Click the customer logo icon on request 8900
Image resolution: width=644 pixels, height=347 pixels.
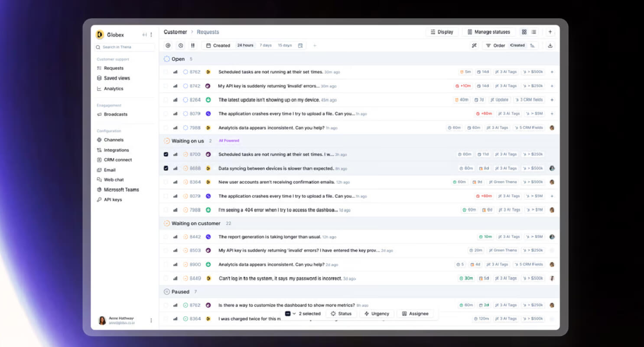click(x=208, y=264)
